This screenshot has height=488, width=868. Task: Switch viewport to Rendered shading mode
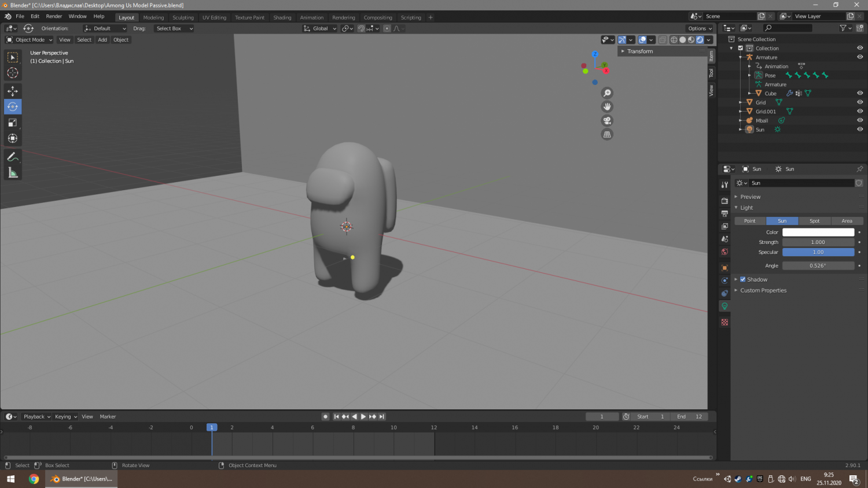(700, 39)
